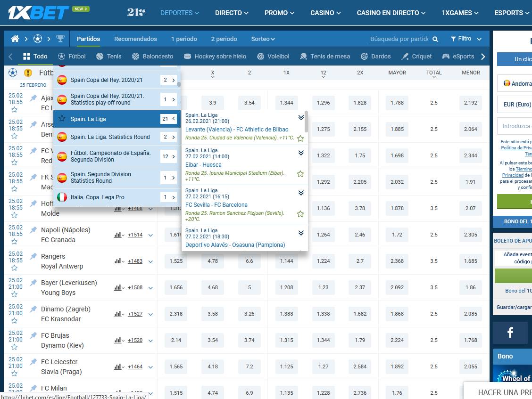Image resolution: width=532 pixels, height=399 pixels.
Task: Switch to the 1 periodo tab
Action: [184, 39]
